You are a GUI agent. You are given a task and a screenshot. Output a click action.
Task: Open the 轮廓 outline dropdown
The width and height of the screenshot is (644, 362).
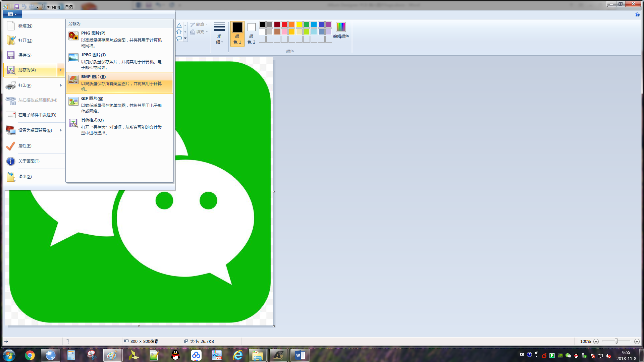pyautogui.click(x=199, y=24)
